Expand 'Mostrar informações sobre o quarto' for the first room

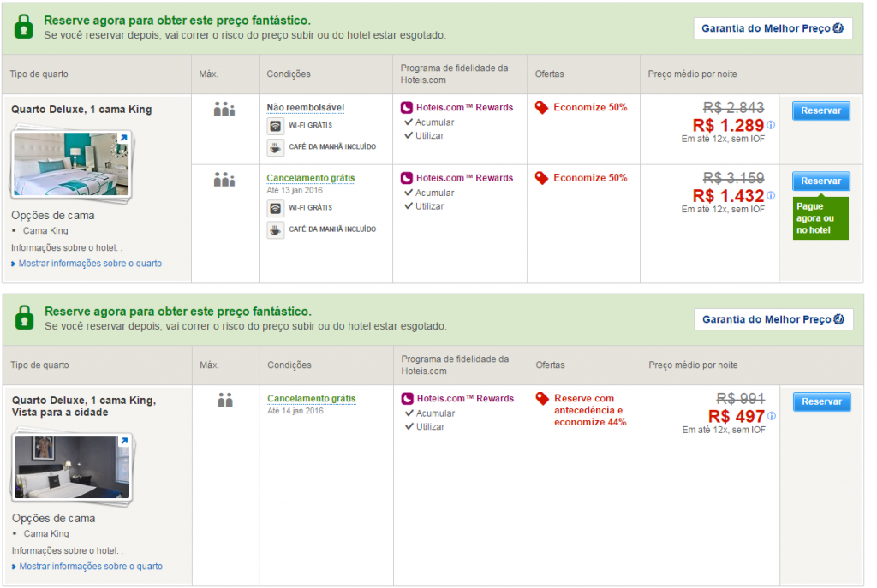pyautogui.click(x=90, y=264)
